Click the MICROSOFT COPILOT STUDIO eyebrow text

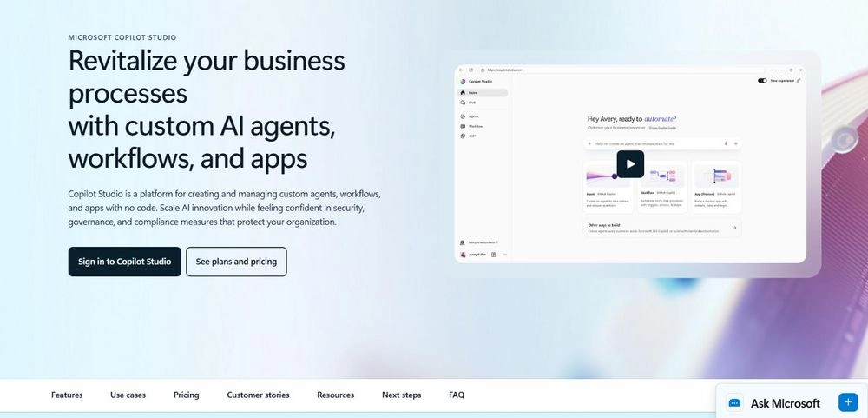pos(122,37)
